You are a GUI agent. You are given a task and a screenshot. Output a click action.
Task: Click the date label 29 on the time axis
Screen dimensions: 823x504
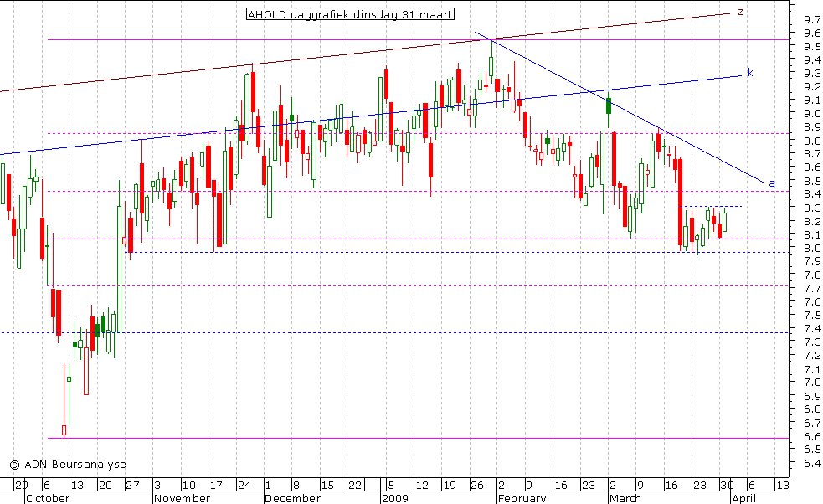(x=21, y=485)
